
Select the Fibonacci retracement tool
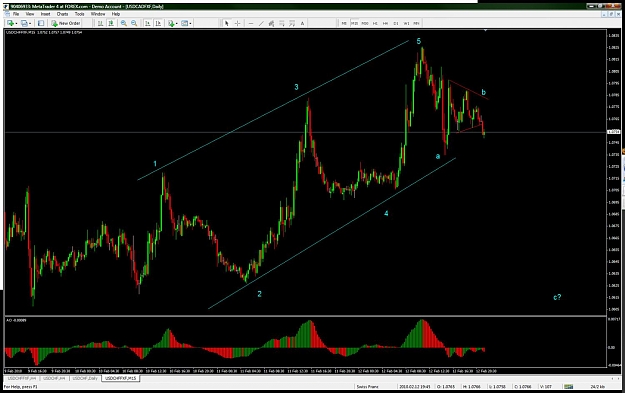[x=281, y=24]
